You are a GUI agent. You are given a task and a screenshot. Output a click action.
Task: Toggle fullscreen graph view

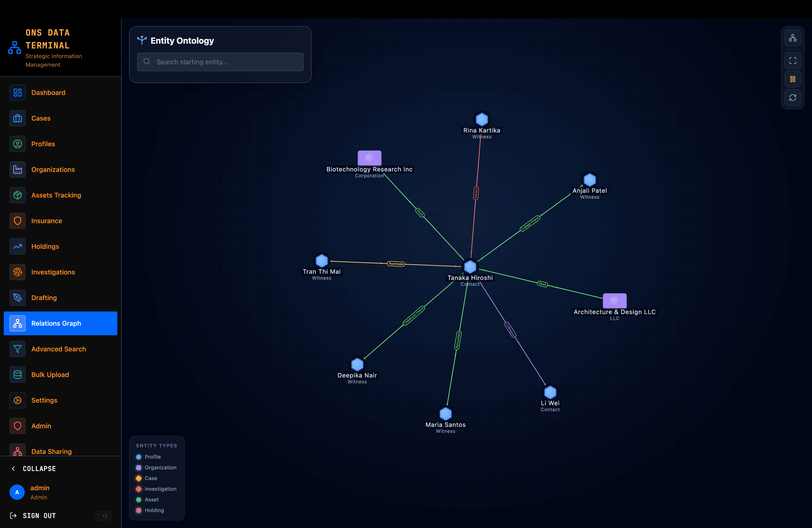click(793, 61)
